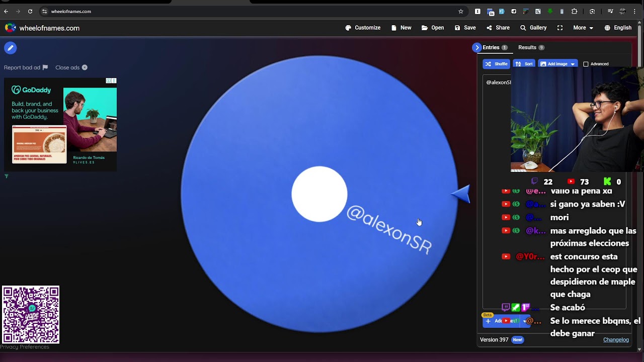Click chat message 'mori'

pos(559,217)
